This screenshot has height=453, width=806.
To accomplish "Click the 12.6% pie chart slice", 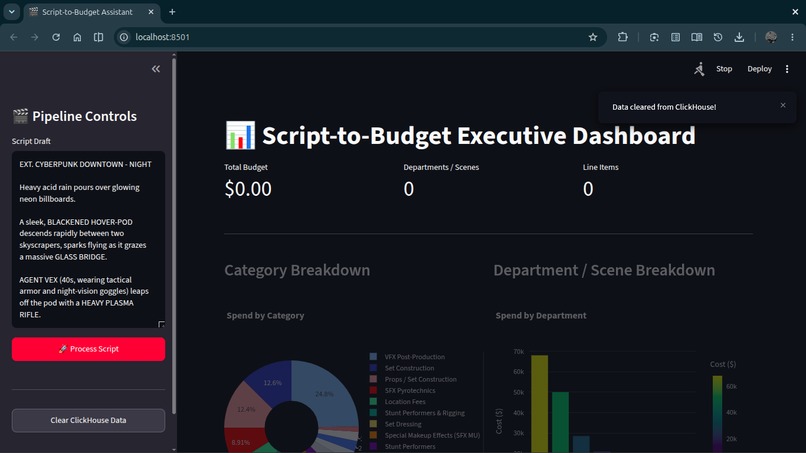I will 272,383.
